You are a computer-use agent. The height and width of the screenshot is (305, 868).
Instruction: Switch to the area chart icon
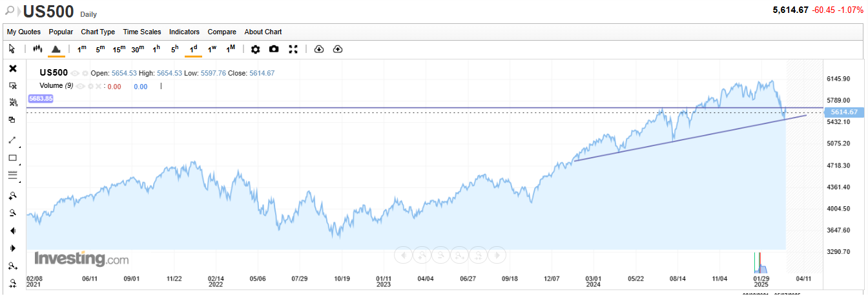(56, 49)
